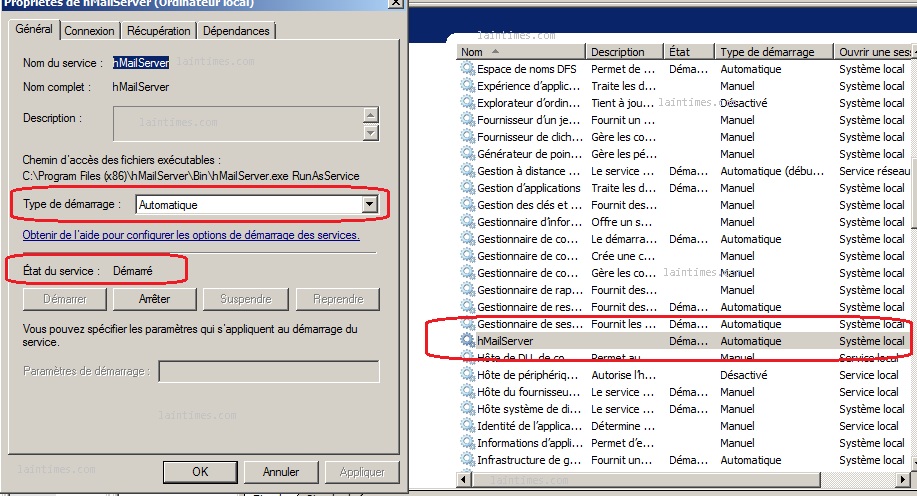This screenshot has height=496, width=917.
Task: Click the gear icon beside Fournisseur de clich...
Action: pos(467,136)
